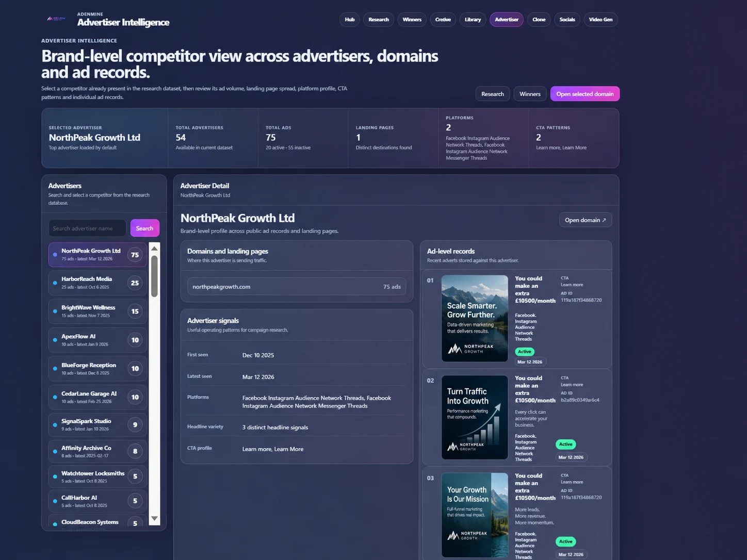Open the Clone nav tab

tap(539, 20)
